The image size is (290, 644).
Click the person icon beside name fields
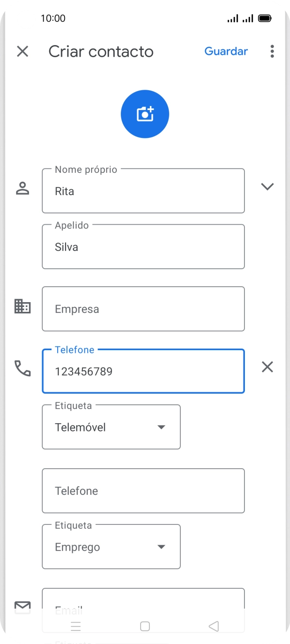pos(23,187)
